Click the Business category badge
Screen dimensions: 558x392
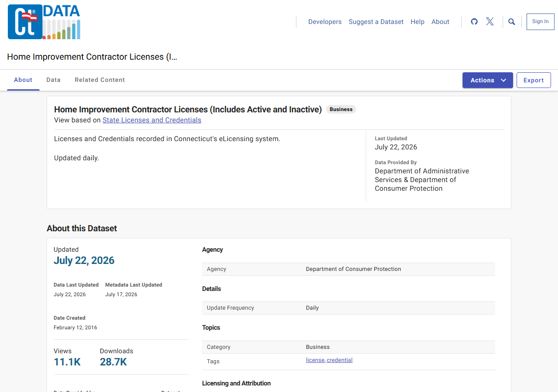point(341,109)
